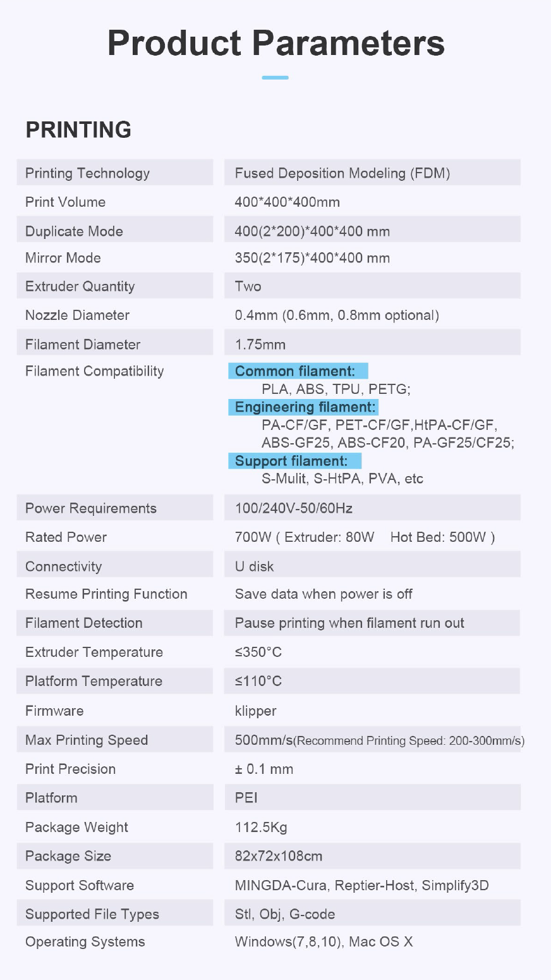Screen dimensions: 551x980
Task: Click the highlighted Common filament label
Action: pos(295,371)
